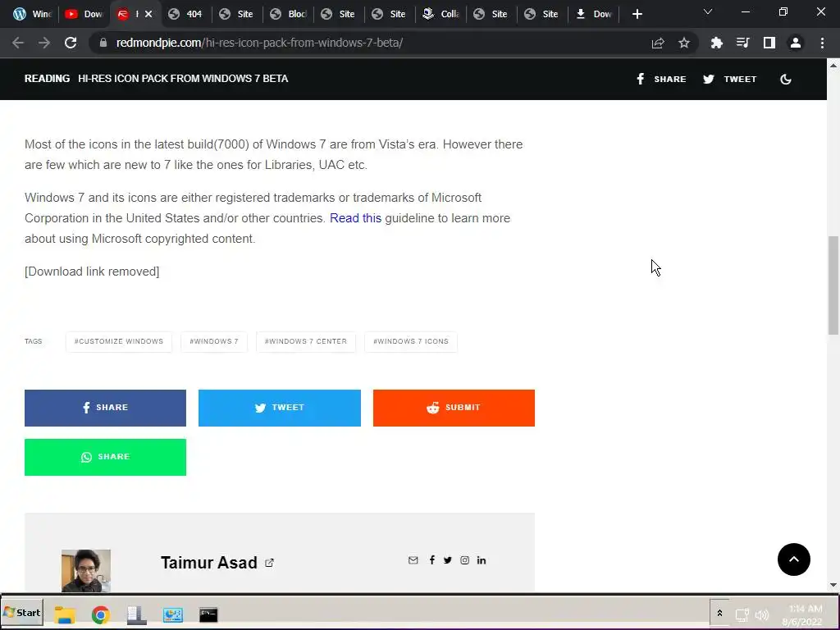Expand the tab search dropdown chevron
This screenshot has width=840, height=630.
pyautogui.click(x=708, y=11)
